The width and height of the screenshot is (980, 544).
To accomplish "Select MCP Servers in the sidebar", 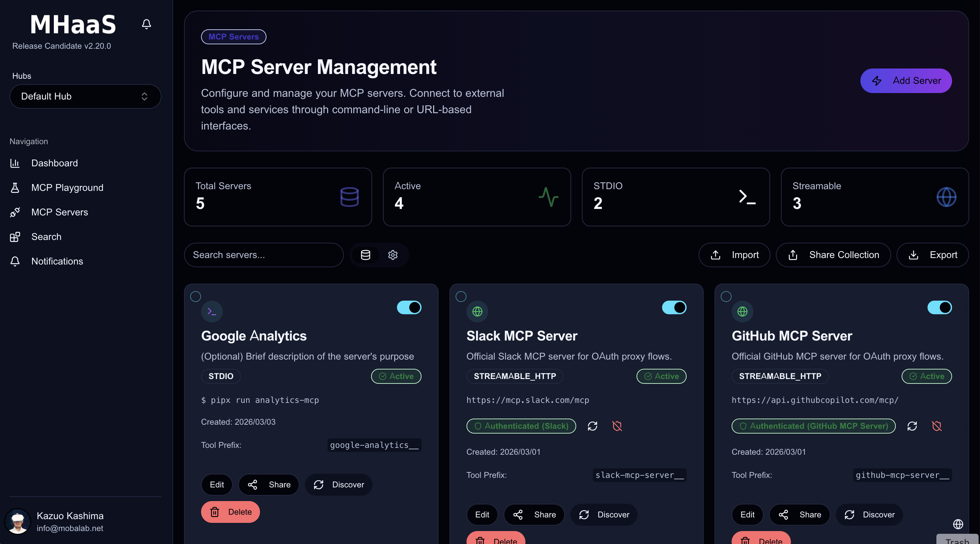I will [59, 212].
